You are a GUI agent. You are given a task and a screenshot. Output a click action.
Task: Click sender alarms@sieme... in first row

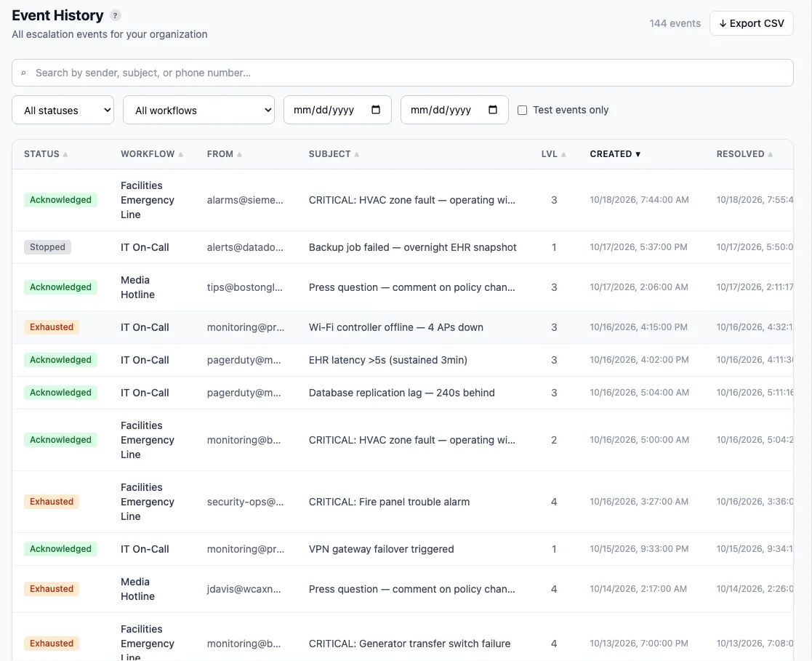245,200
